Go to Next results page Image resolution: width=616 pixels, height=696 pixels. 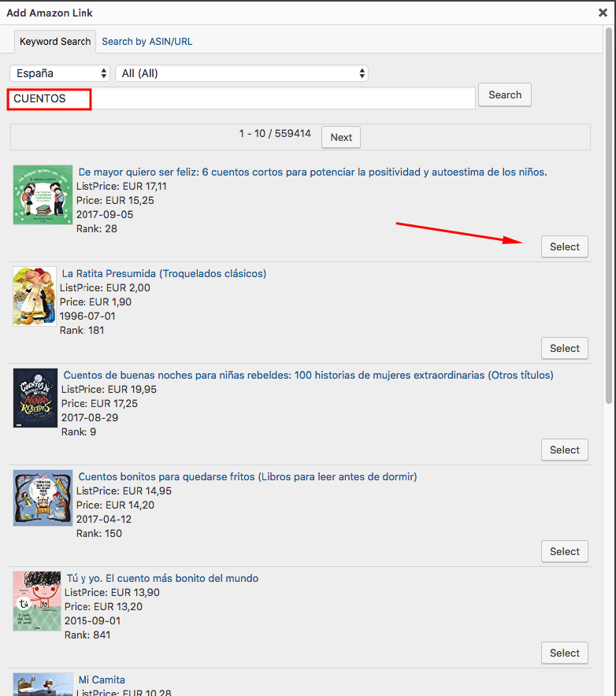pyautogui.click(x=341, y=138)
